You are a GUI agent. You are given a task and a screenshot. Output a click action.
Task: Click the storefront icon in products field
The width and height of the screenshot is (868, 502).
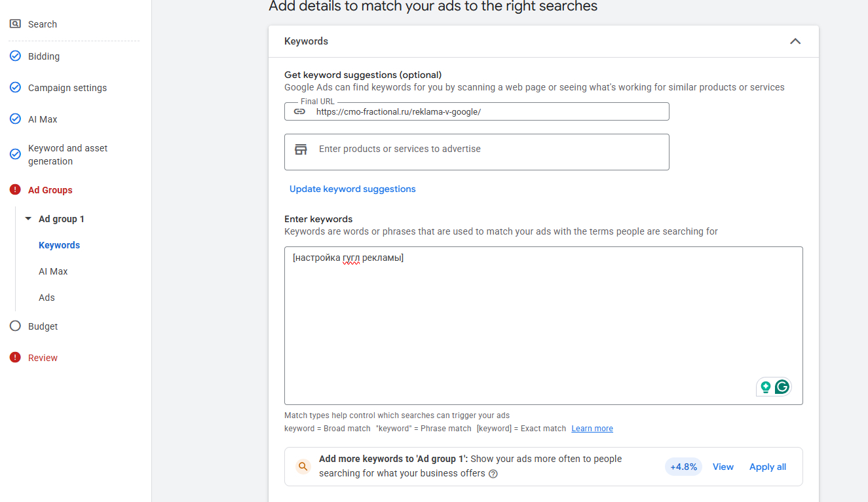(301, 149)
